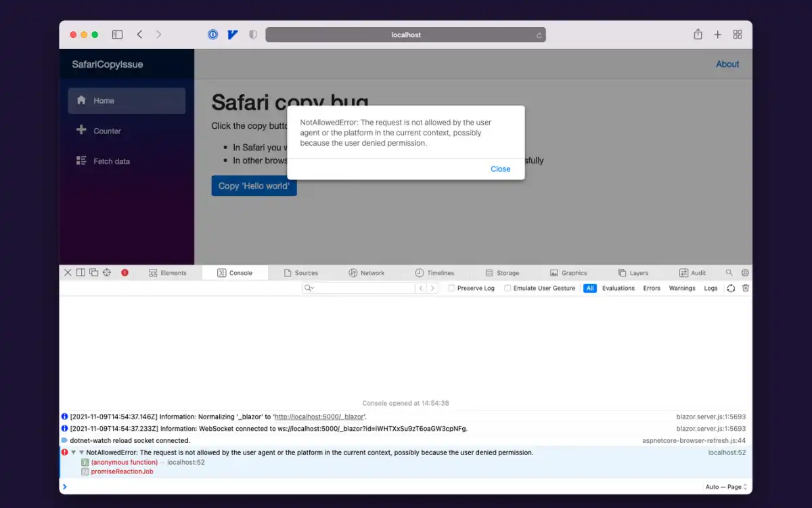Go to Home in sidebar
The image size is (812, 508).
(127, 100)
